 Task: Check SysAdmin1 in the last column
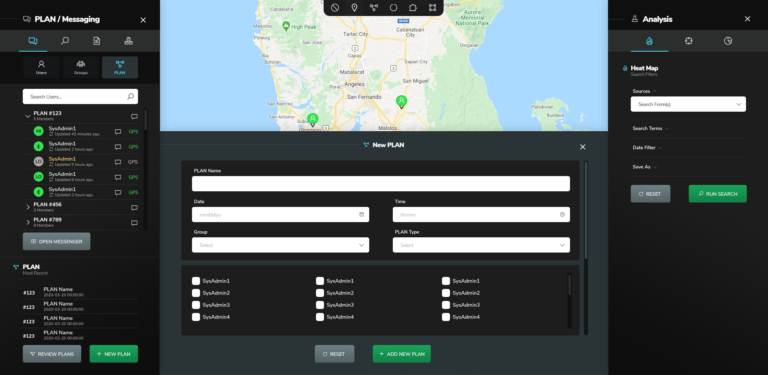[446, 281]
